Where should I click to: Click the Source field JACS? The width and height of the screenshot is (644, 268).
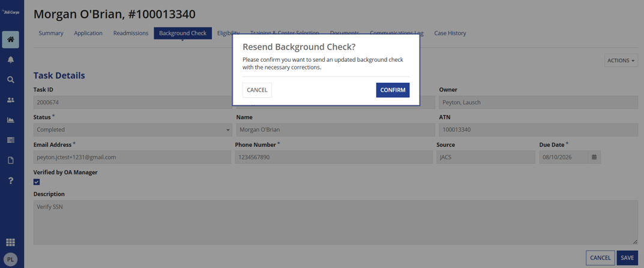tap(486, 157)
